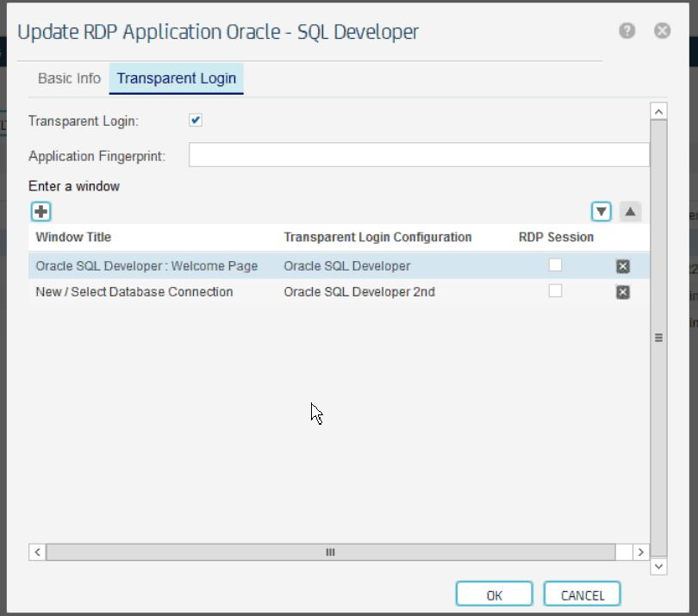Image resolution: width=698 pixels, height=616 pixels.
Task: Enable RDP Session for Welcome Page row
Action: [555, 264]
